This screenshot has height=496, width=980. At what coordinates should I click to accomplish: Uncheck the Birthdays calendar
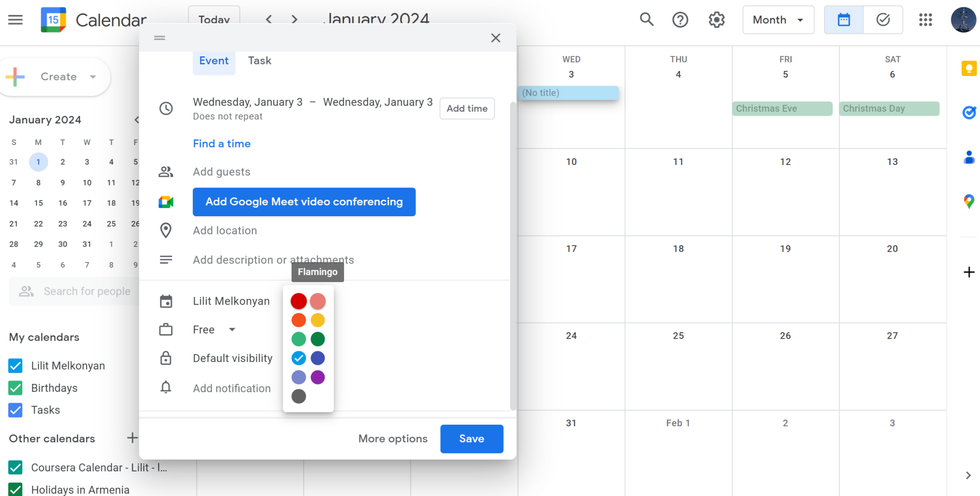click(x=15, y=388)
